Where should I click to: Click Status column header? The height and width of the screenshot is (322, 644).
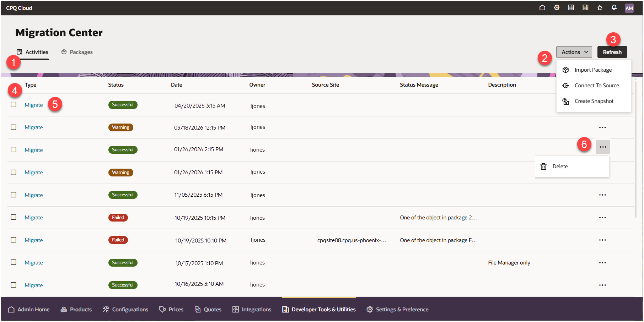tap(116, 85)
